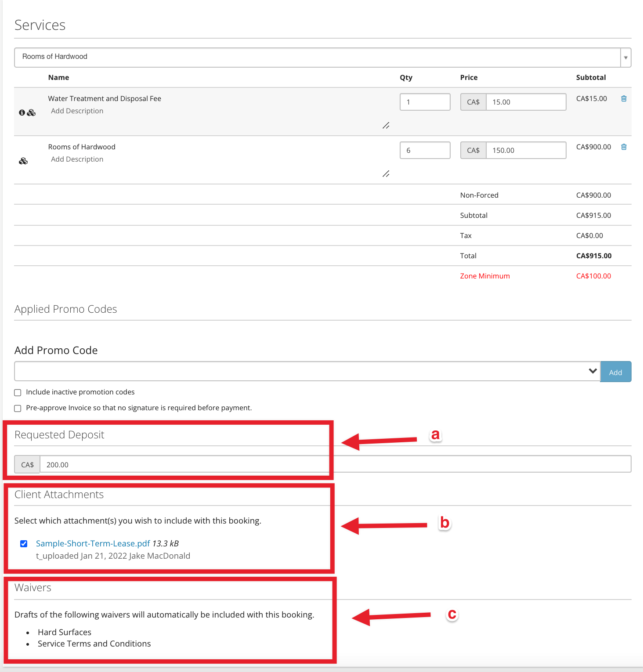Image resolution: width=643 pixels, height=672 pixels.
Task: Open the Rooms of Hardwood services dropdown arrow
Action: [x=625, y=58]
